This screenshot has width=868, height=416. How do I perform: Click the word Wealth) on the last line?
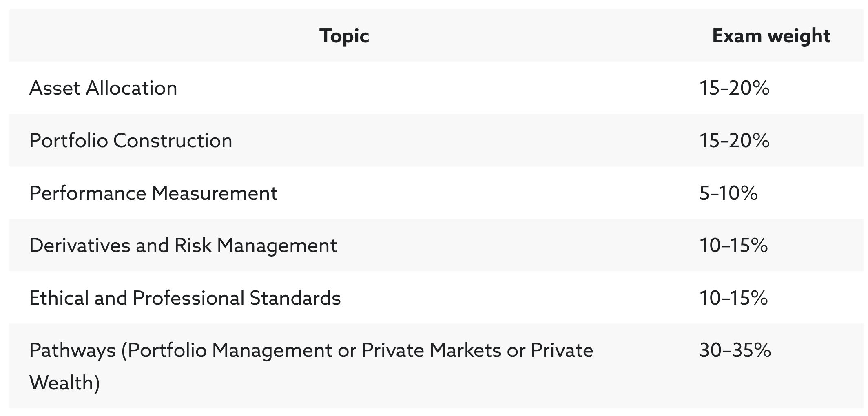coord(64,383)
